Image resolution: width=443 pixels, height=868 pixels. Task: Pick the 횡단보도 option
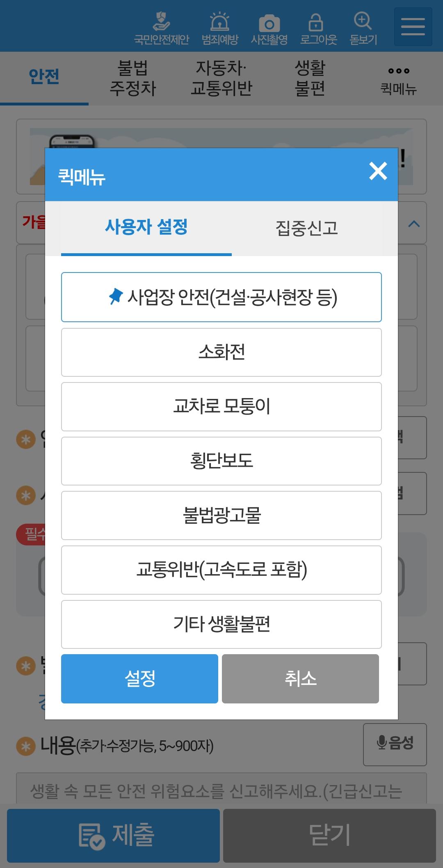(221, 461)
